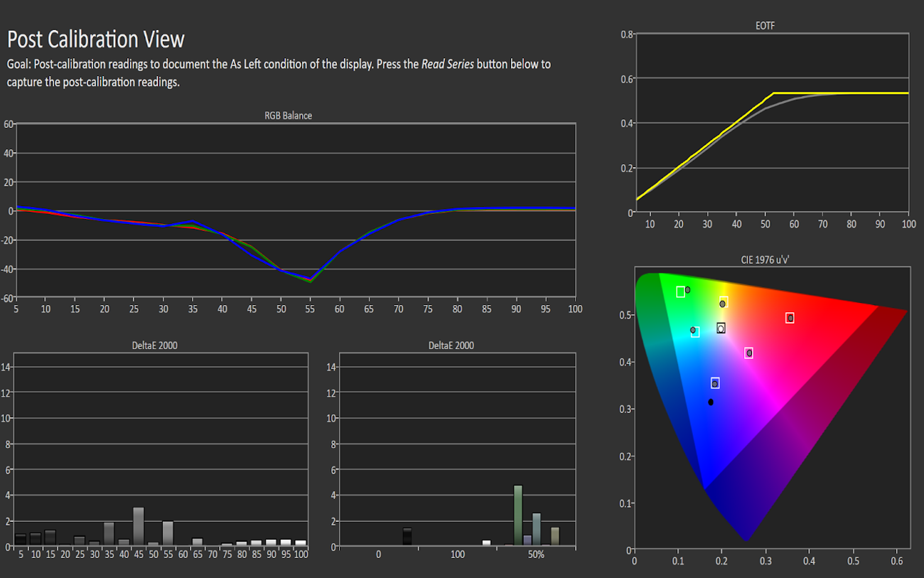
Task: Select the 65 bar in grayscale DeltaE chart
Action: coord(198,542)
